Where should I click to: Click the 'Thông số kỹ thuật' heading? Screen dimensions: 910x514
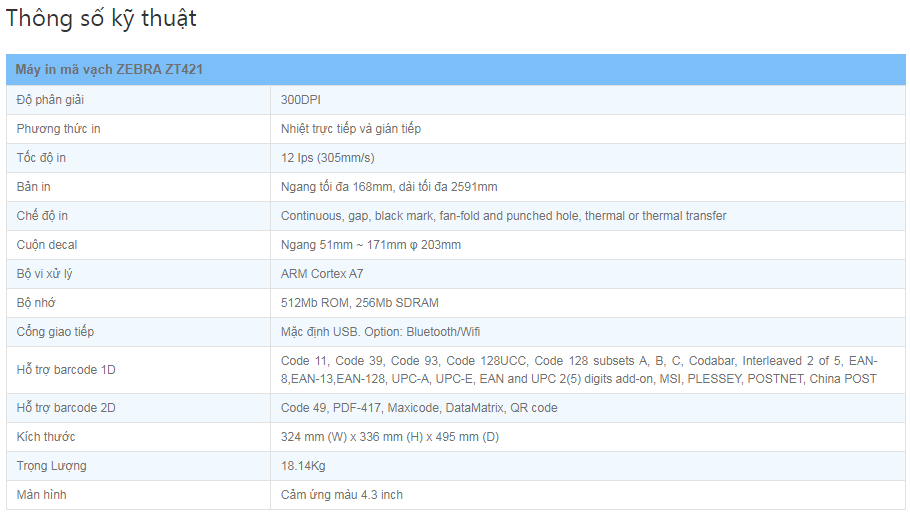coord(101,19)
